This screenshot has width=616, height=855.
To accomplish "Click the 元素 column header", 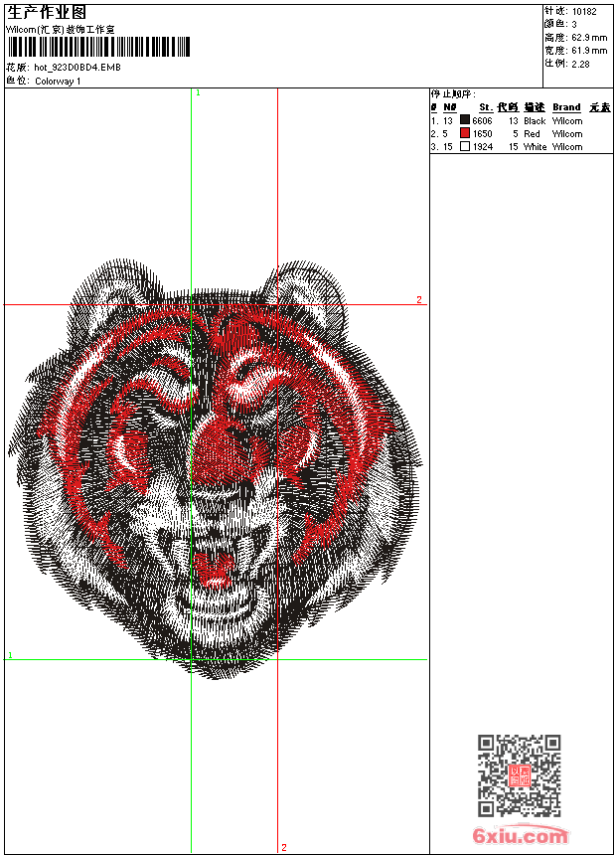I will click(x=600, y=107).
